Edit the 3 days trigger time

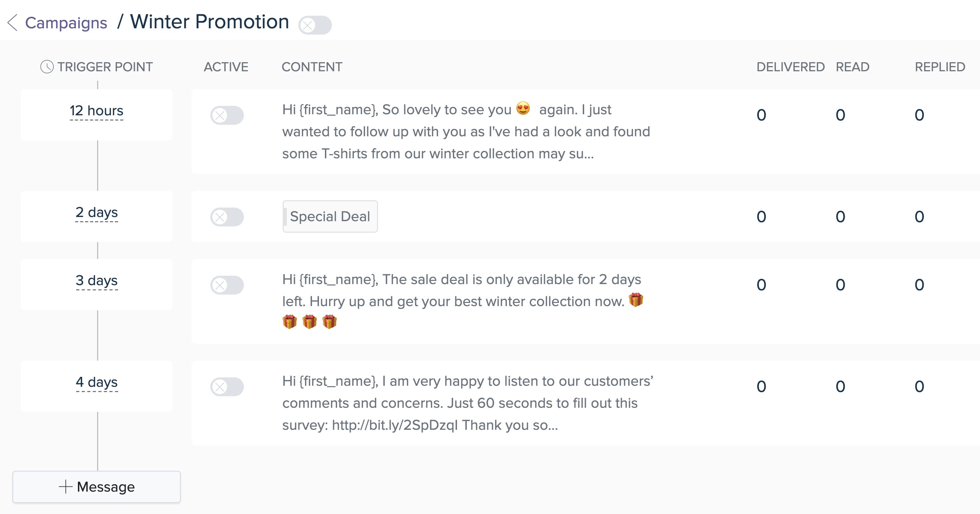point(97,281)
